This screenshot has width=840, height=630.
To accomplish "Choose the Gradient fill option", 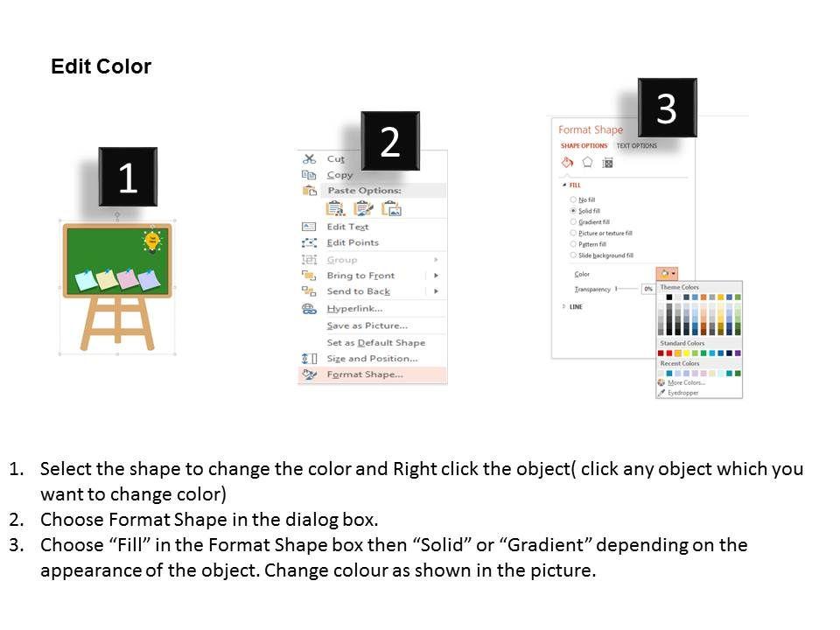I will click(x=573, y=222).
